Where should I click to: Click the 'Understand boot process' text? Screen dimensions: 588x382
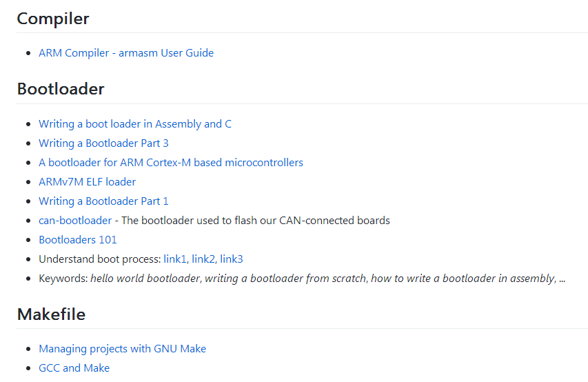point(99,259)
